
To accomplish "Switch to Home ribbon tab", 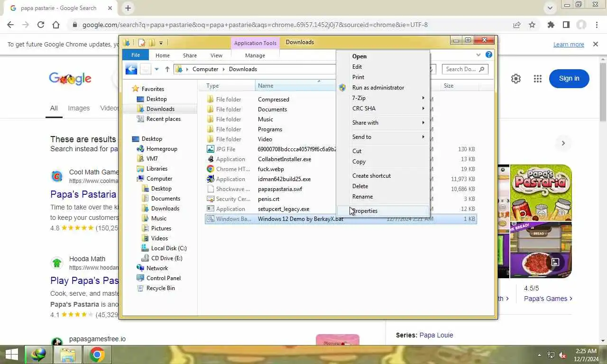I will (162, 55).
